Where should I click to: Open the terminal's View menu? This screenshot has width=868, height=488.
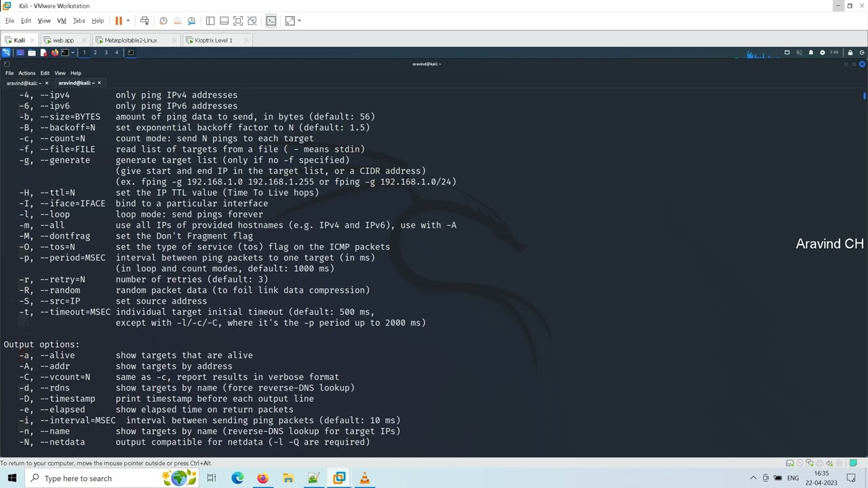tap(60, 73)
